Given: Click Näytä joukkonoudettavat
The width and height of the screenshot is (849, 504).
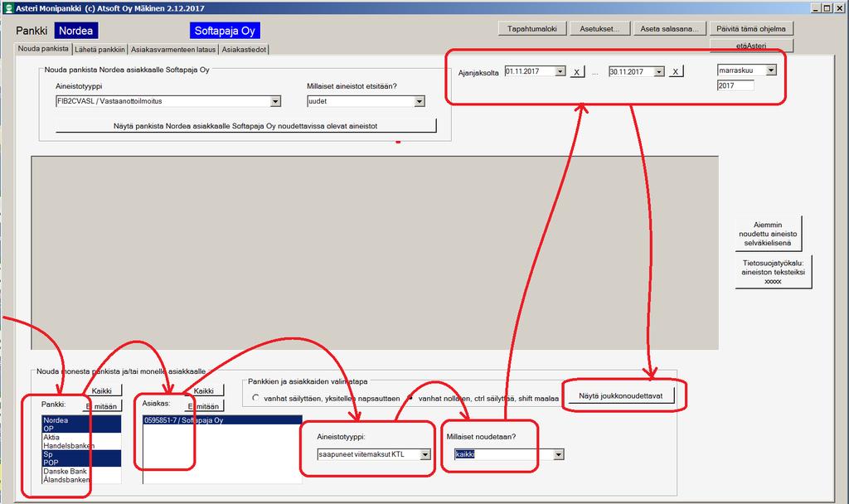Looking at the screenshot, I should tap(620, 395).
